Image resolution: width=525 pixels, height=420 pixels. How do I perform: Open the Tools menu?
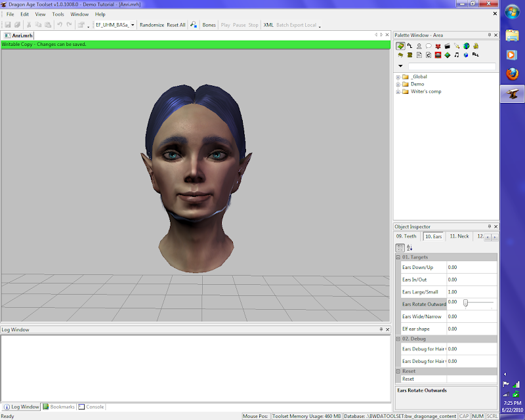58,14
